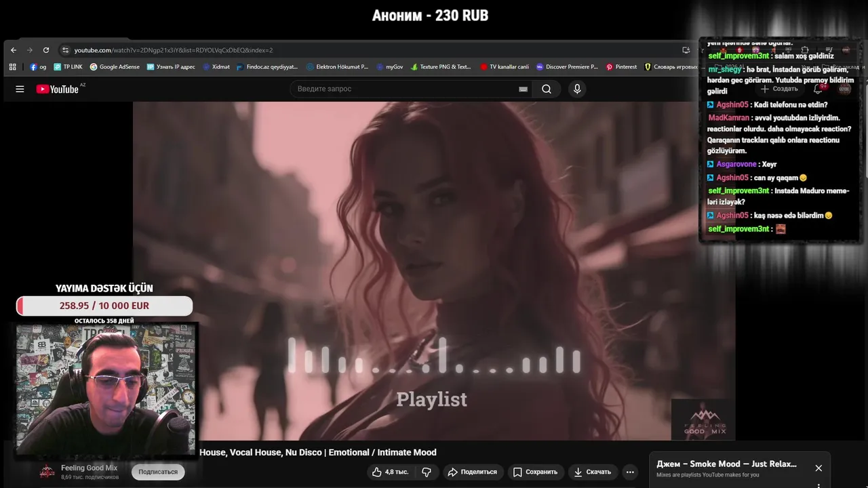
Task: Click the Feeling Good Mix channel avatar
Action: pos(47,472)
